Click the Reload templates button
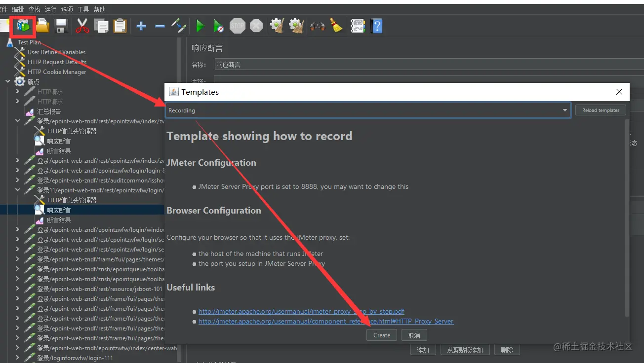The height and width of the screenshot is (363, 644). [601, 110]
